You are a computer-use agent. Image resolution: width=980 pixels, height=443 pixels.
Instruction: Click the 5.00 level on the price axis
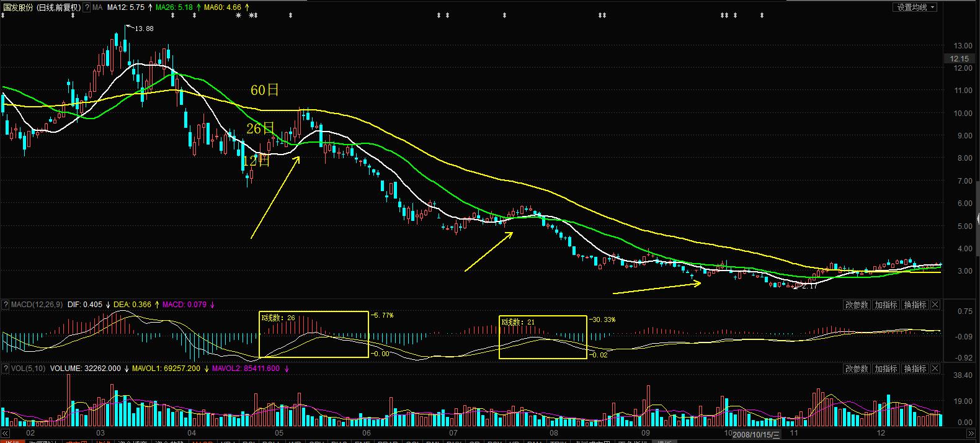point(966,226)
